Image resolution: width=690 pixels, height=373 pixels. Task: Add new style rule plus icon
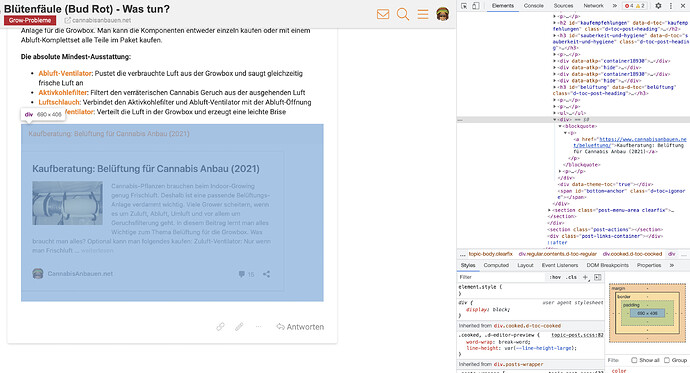585,277
